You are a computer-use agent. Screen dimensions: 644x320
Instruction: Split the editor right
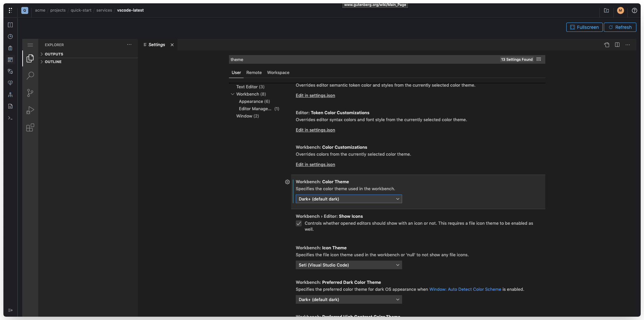click(x=617, y=45)
